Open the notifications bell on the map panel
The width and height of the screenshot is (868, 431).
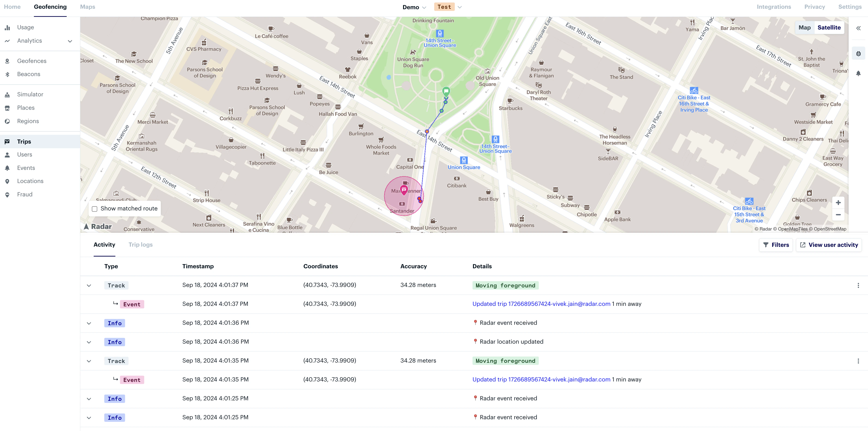tap(858, 73)
